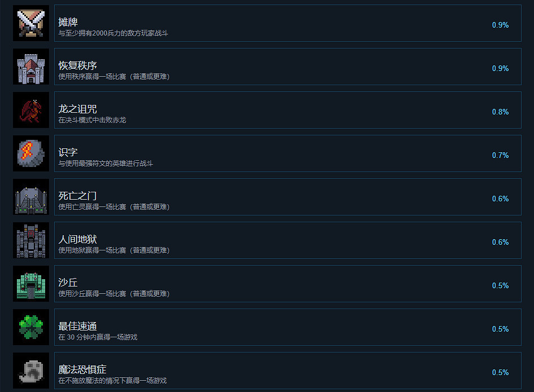Click the 恢复秩序 achievement row
Image resolution: width=534 pixels, height=392 pixels.
click(x=288, y=67)
